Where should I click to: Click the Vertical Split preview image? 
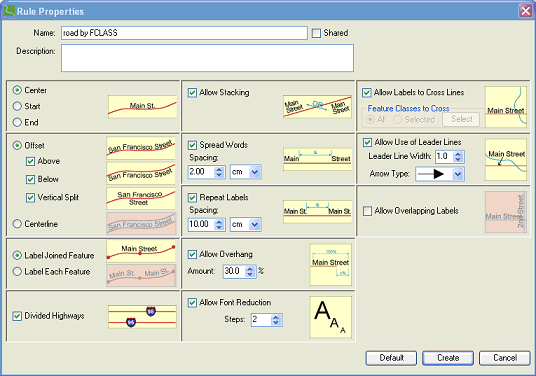click(x=141, y=199)
